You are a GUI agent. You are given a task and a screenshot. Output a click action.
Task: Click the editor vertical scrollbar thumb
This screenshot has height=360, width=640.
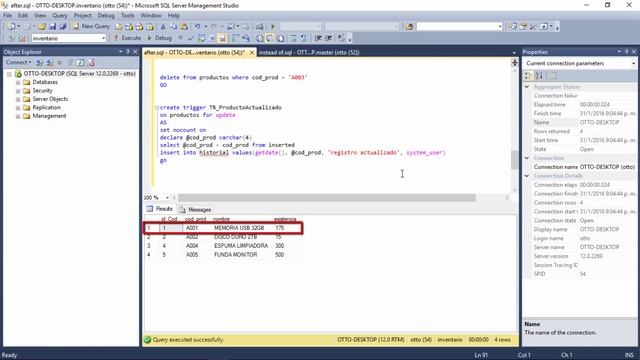pyautogui.click(x=515, y=160)
